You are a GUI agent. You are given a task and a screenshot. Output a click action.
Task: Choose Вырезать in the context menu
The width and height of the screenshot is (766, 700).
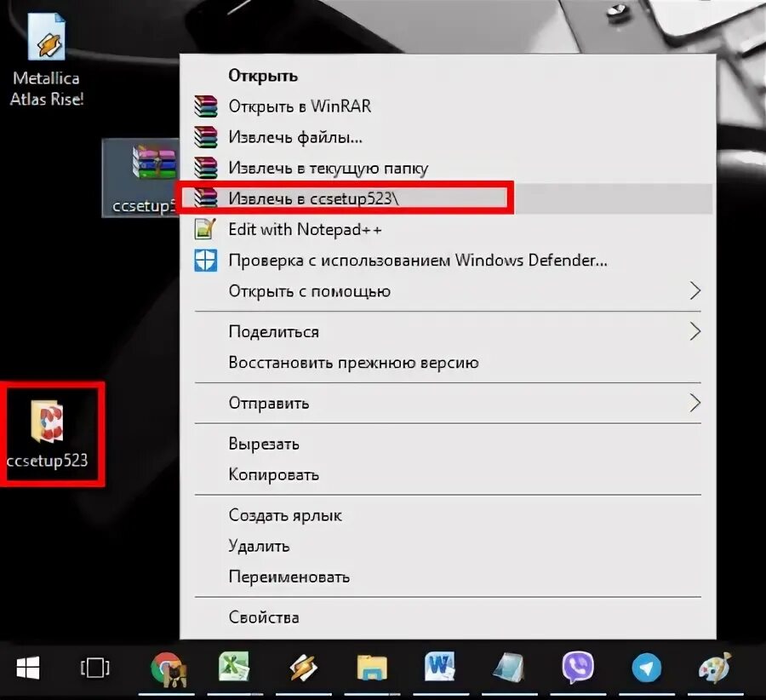(448, 444)
